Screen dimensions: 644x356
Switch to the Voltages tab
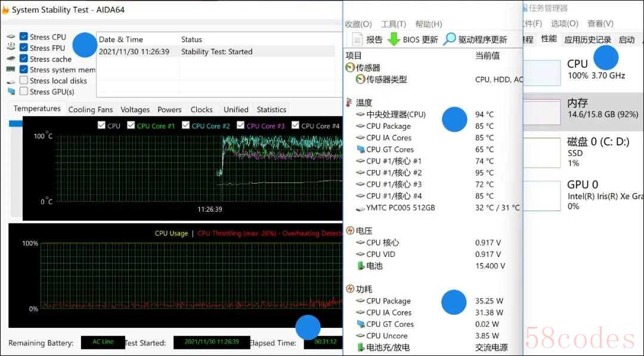coord(135,110)
